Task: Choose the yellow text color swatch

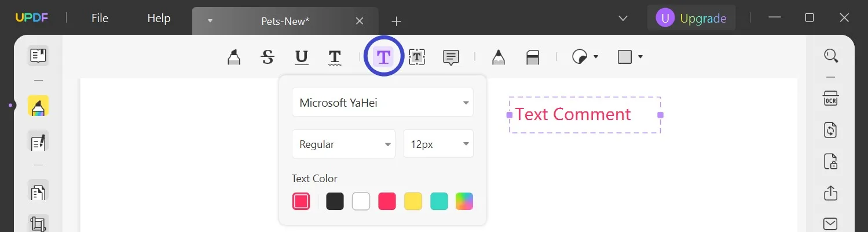Action: tap(413, 201)
